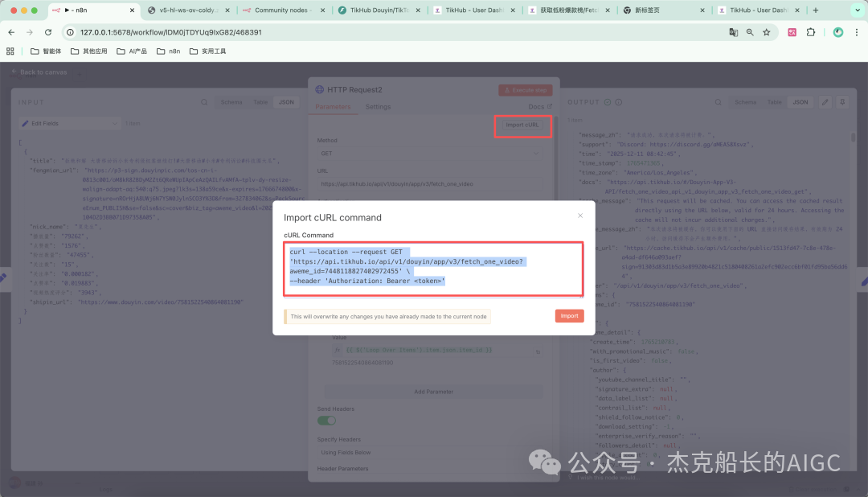
Task: Click the HTTP Request2 globe icon
Action: point(319,90)
